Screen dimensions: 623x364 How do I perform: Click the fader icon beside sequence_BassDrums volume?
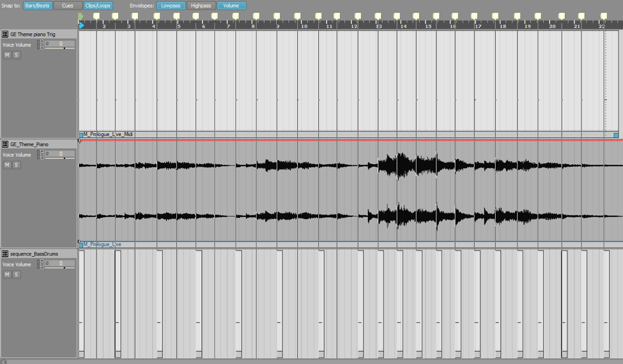pos(40,264)
